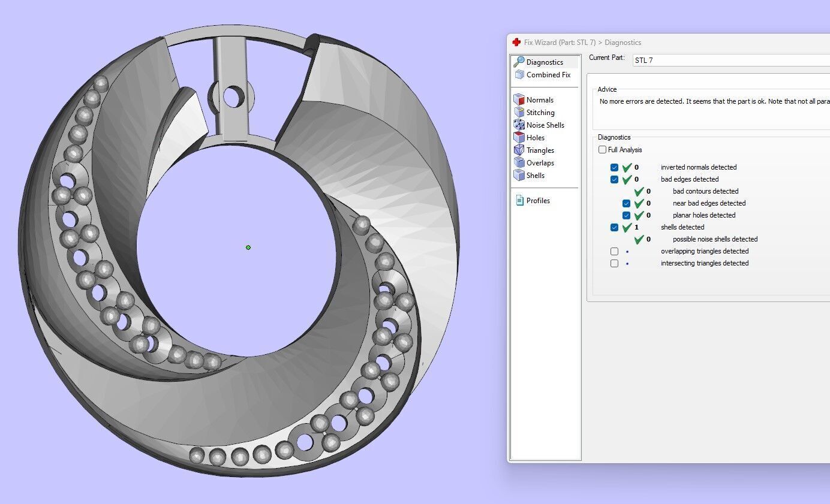The width and height of the screenshot is (830, 504).
Task: Select the Triangles repair tool
Action: click(x=534, y=150)
